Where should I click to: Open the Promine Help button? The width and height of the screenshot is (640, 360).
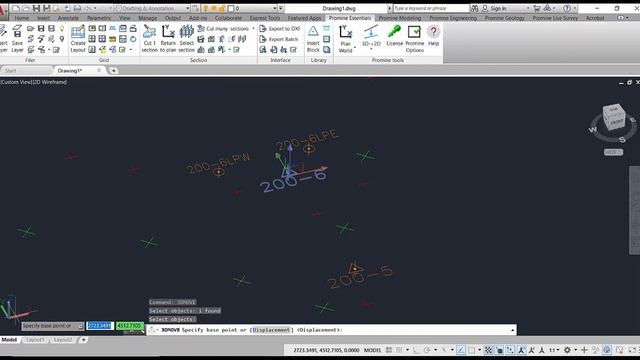coord(433,35)
